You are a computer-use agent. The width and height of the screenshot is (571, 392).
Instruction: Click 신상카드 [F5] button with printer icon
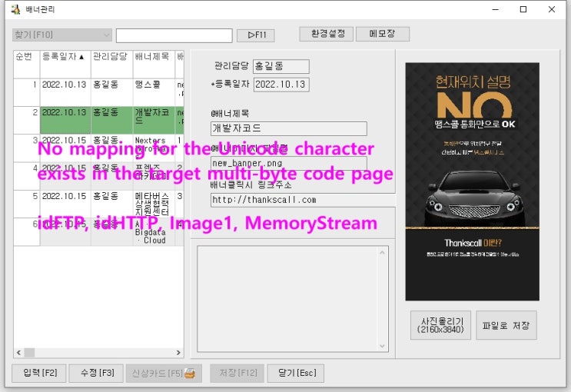(164, 373)
